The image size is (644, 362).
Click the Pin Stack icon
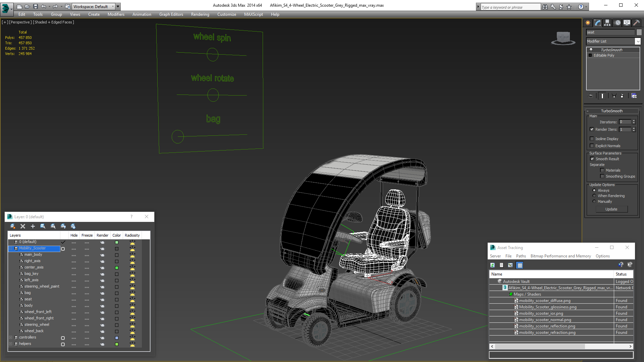click(591, 96)
